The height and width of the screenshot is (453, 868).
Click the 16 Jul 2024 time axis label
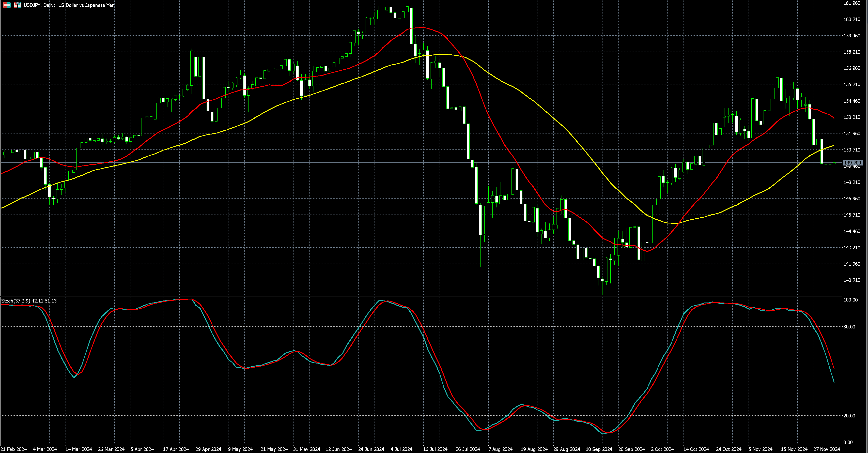tap(435, 449)
